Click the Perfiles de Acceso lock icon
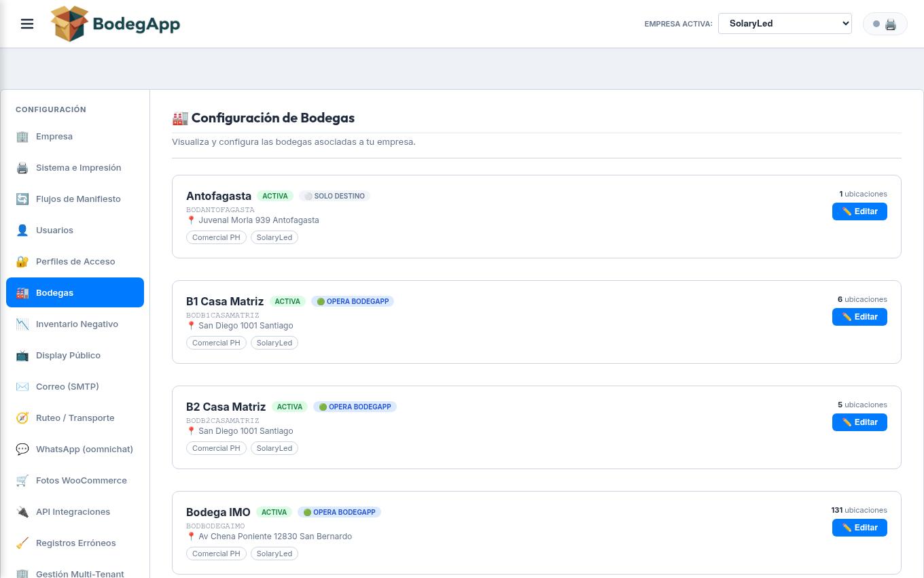This screenshot has width=924, height=578. [22, 262]
